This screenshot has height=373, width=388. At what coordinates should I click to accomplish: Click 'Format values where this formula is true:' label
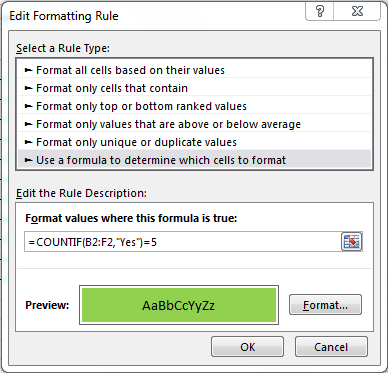coord(131,218)
